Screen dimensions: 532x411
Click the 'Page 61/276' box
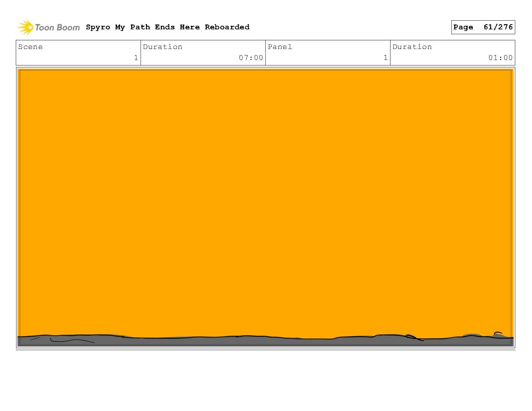(x=483, y=27)
